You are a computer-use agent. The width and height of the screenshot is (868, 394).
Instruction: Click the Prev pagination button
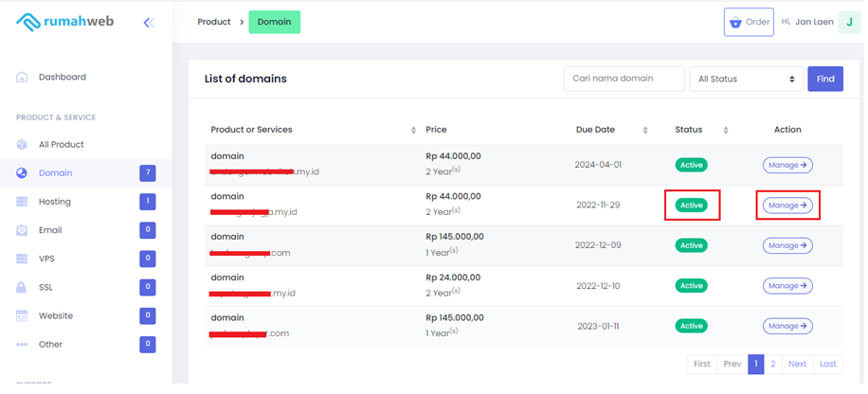(732, 364)
